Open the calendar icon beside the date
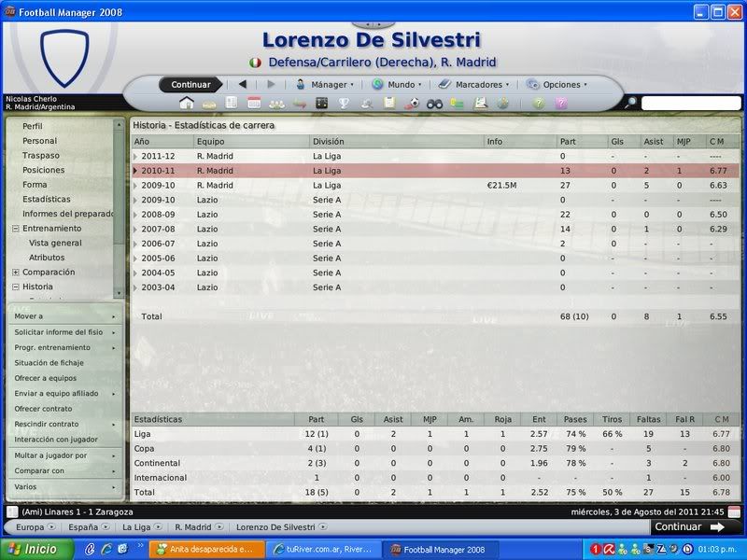 click(734, 511)
